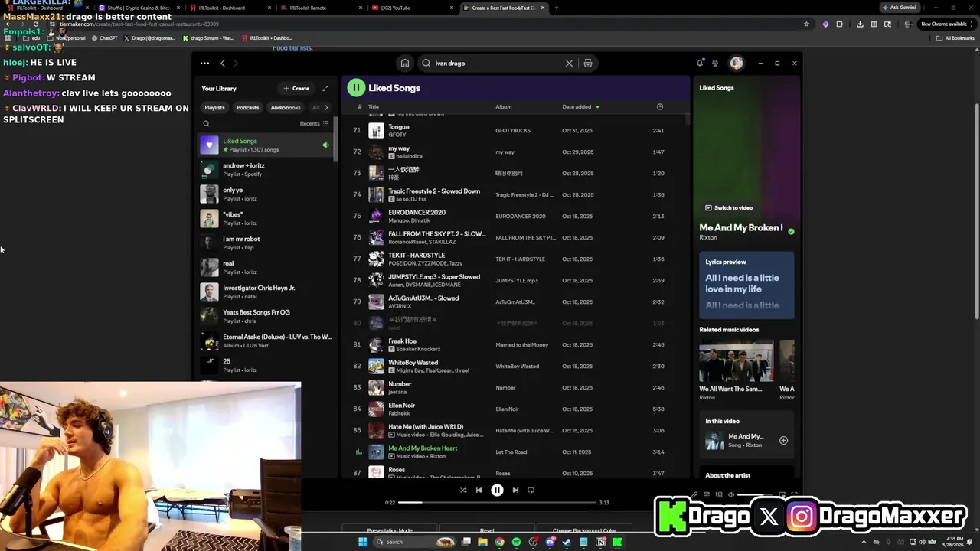980x551 pixels.
Task: Open Liked Songs playlist in library
Action: click(265, 145)
